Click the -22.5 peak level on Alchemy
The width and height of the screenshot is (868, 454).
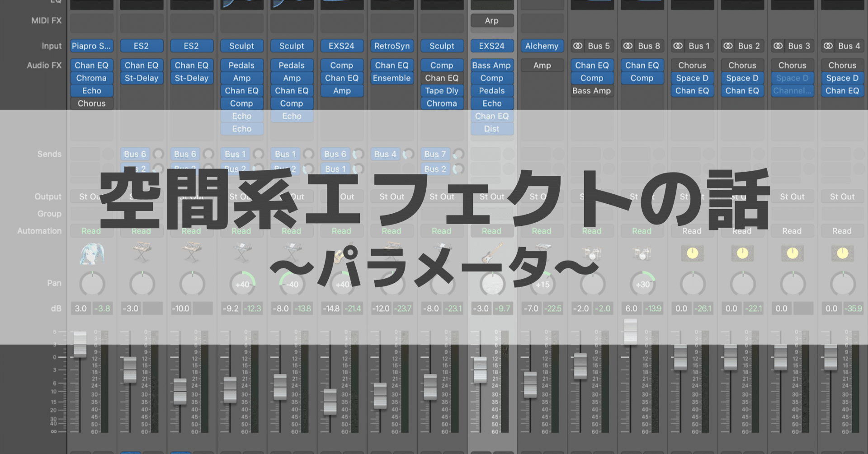click(553, 309)
